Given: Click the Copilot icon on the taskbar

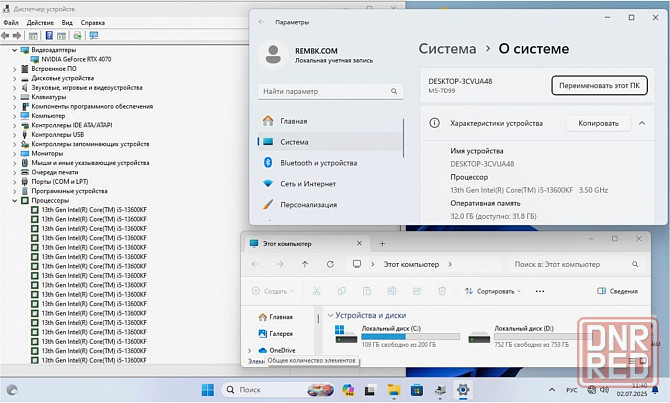Looking at the screenshot, I should click(348, 390).
